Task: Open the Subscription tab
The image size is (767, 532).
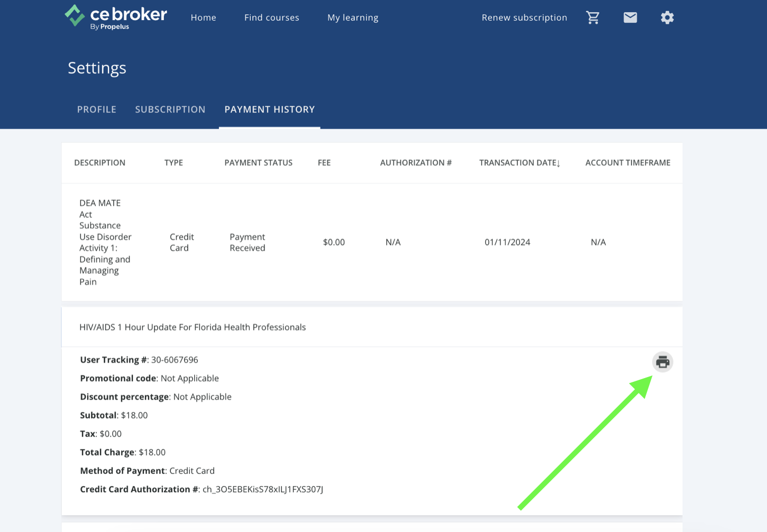Action: tap(170, 109)
